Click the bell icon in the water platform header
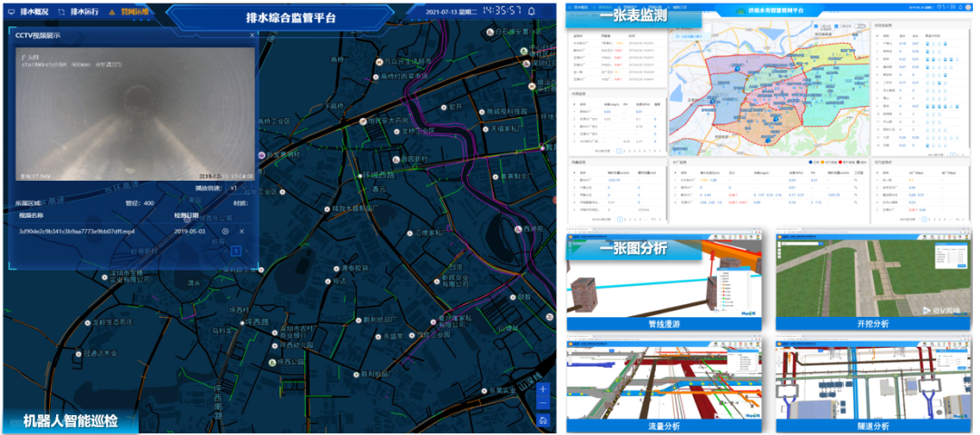Image resolution: width=980 pixels, height=435 pixels. pos(959,7)
